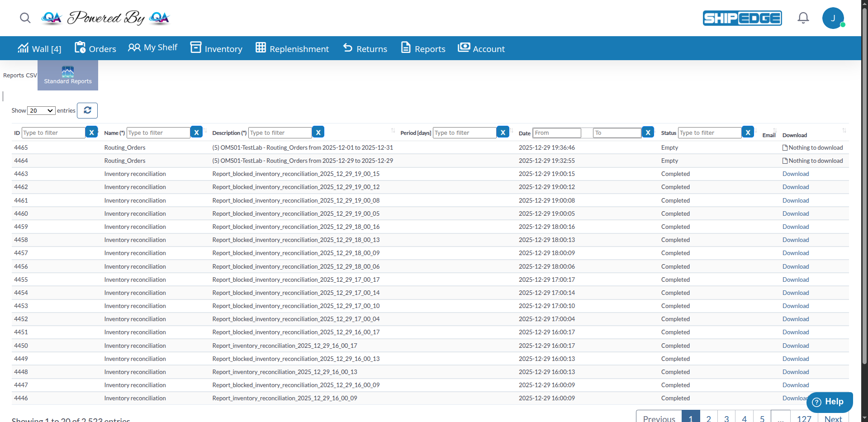Open the Help widget
Image resolution: width=868 pixels, height=422 pixels.
coord(830,402)
